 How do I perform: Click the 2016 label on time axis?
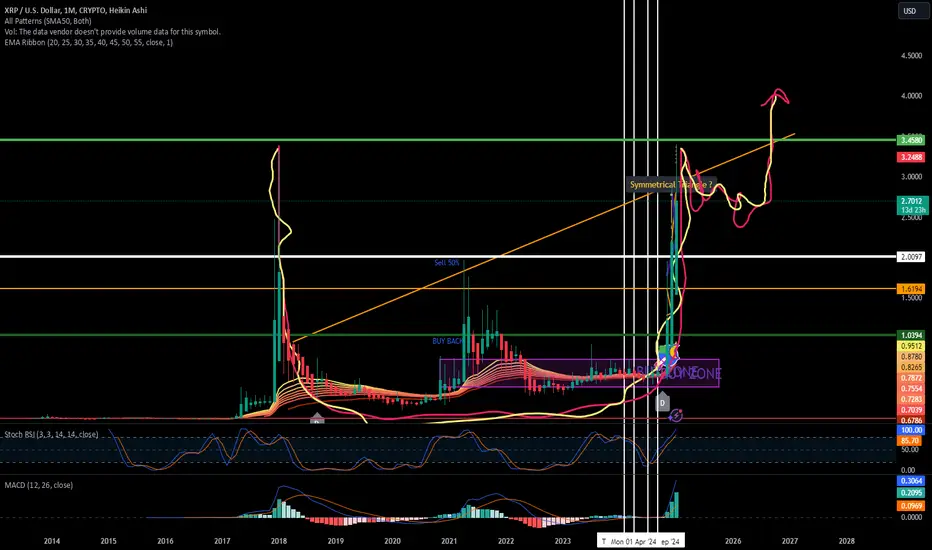[x=165, y=541]
